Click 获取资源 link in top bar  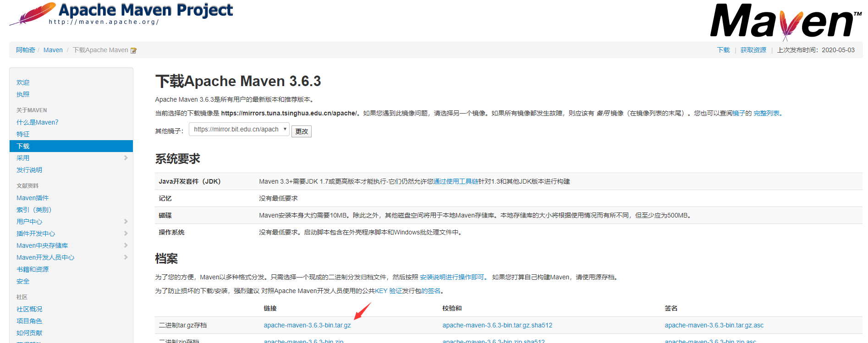[753, 50]
